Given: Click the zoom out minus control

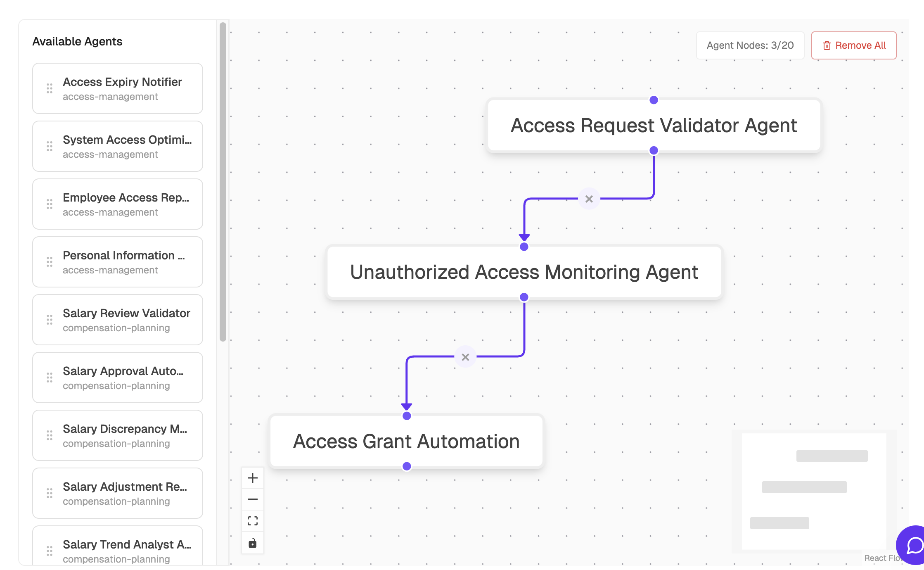Looking at the screenshot, I should (253, 499).
